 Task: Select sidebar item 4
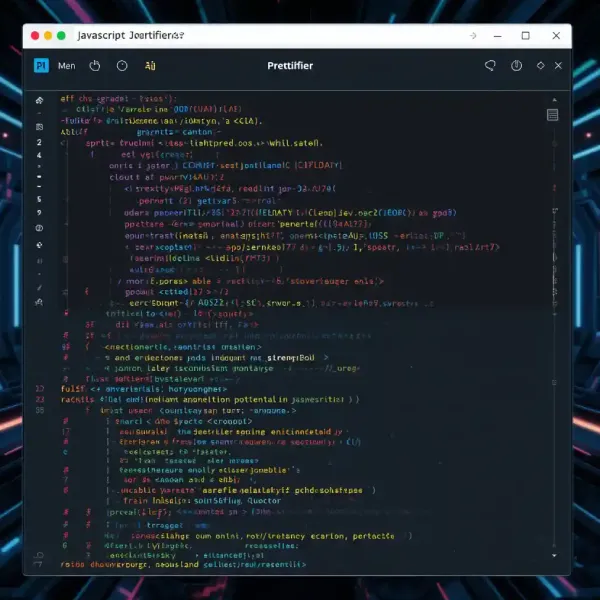[39, 155]
